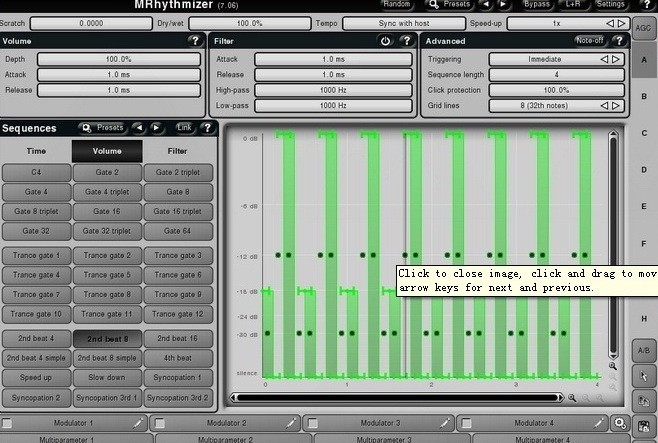The height and width of the screenshot is (443, 658).
Task: Click vertical zoom magnifier under graph's vertical scrollbar
Action: 613,366
